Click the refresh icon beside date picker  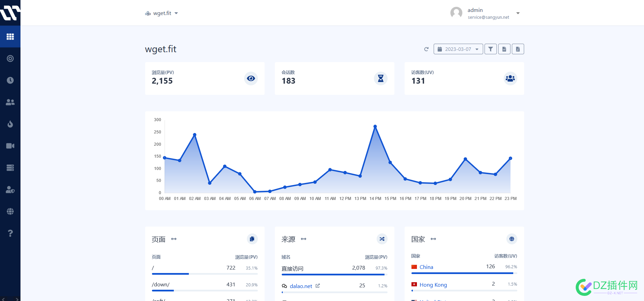point(426,49)
